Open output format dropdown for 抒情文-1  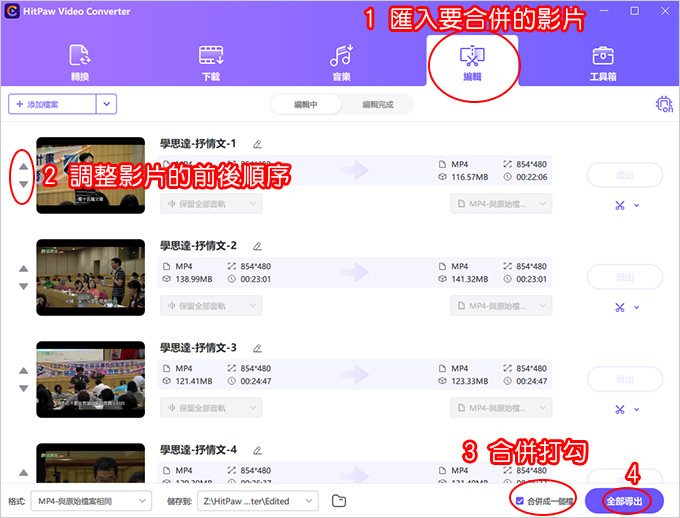(501, 204)
